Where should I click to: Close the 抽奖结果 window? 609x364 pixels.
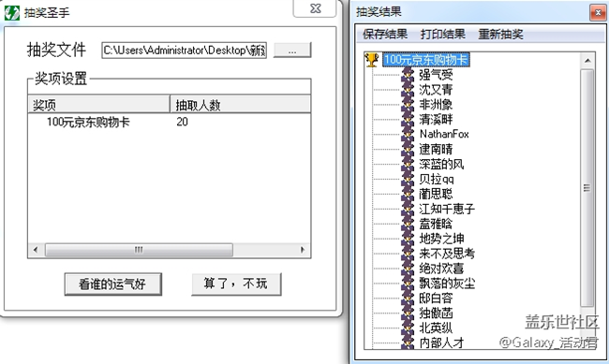coord(598,13)
